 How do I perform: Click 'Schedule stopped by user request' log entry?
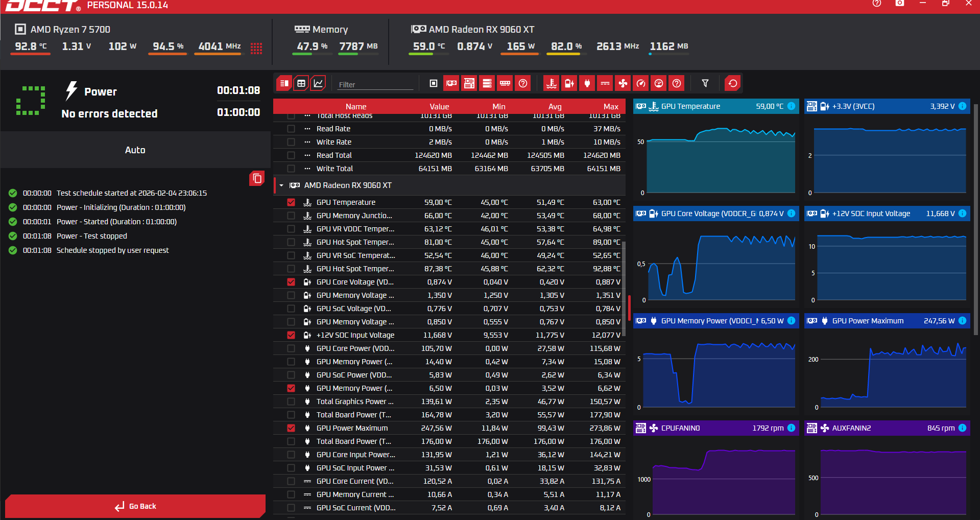pos(113,250)
